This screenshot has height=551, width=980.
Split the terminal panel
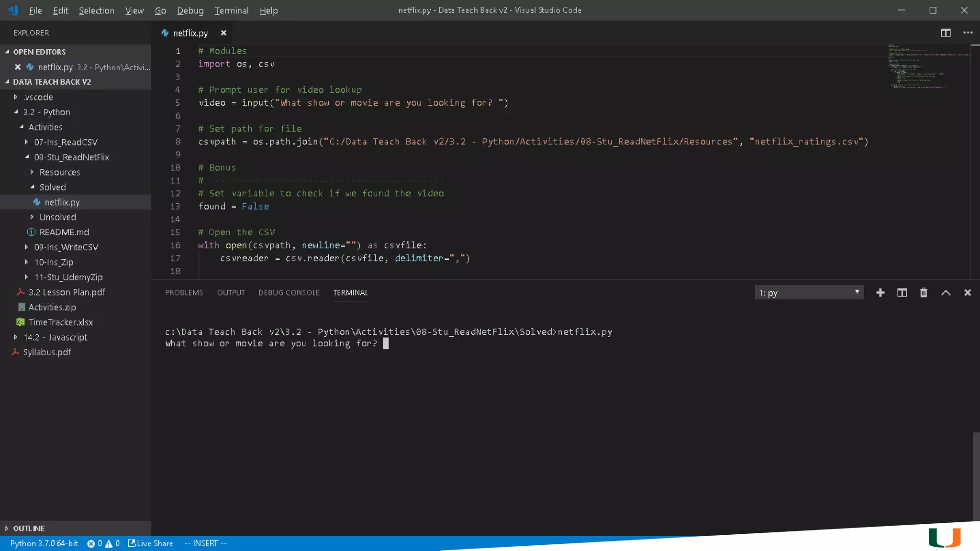(x=902, y=293)
